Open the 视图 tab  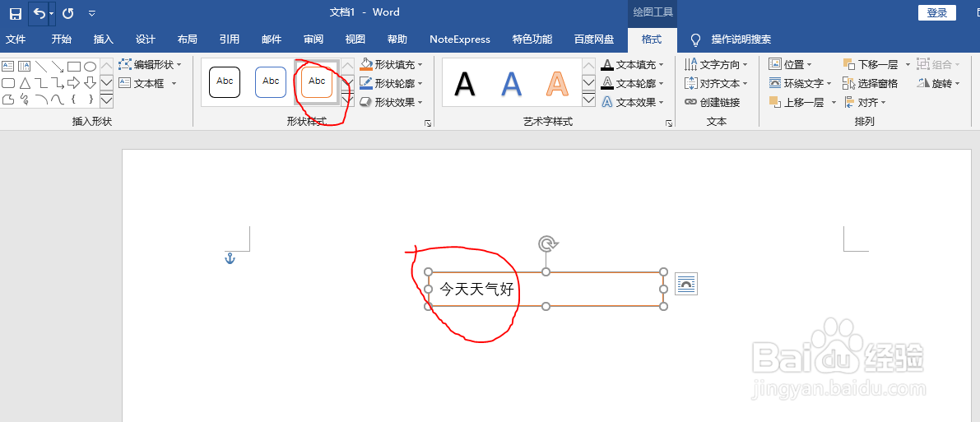coord(355,39)
